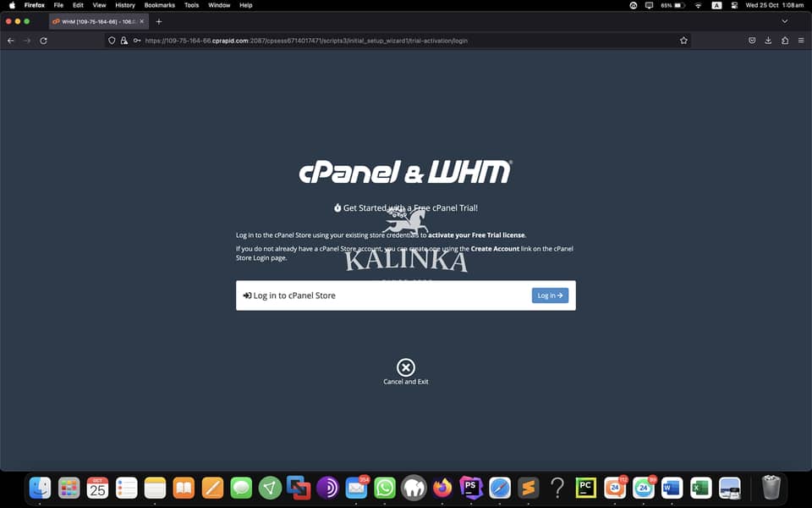Click the date and time clock
The width and height of the screenshot is (812, 508).
(775, 5)
